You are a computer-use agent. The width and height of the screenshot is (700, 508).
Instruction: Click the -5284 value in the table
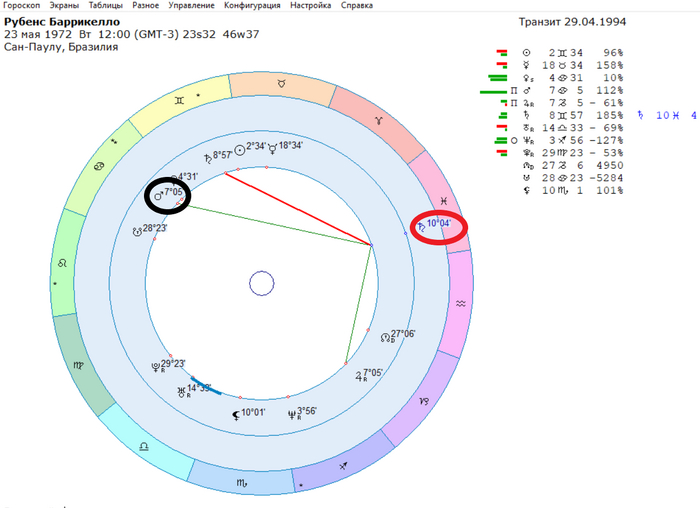(x=607, y=178)
